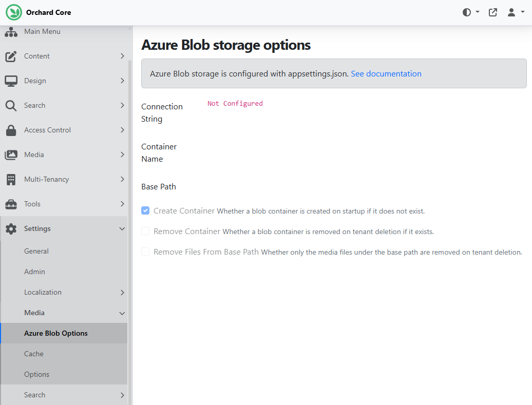Expand the Multi-Tenancy chevron
Viewport: 532px width, 405px height.
122,179
